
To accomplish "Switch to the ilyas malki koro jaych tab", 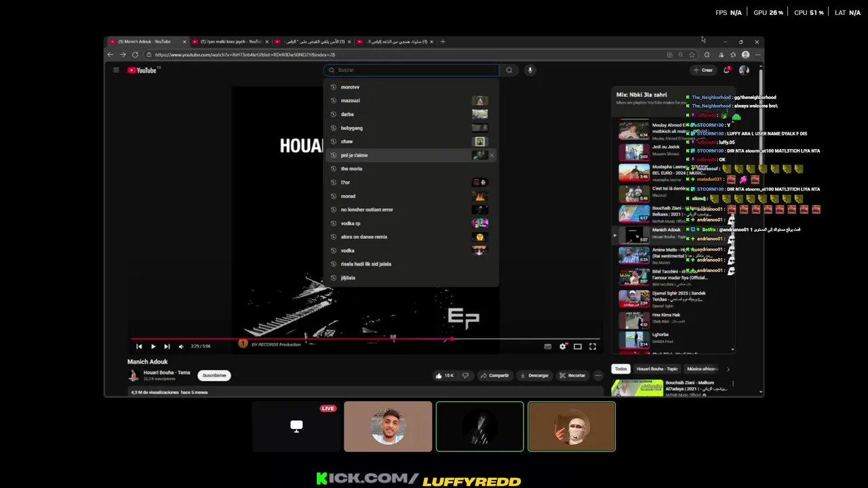I will click(231, 41).
